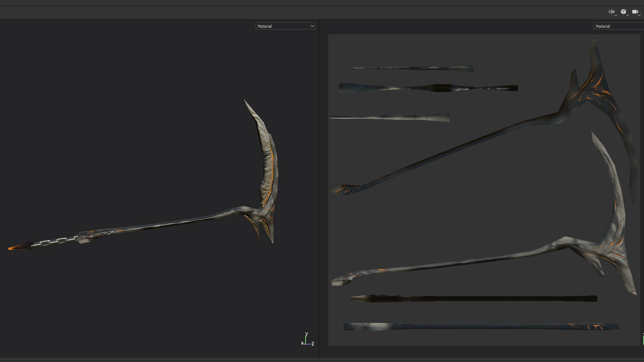The width and height of the screenshot is (644, 362).
Task: Select the long black bar UV island
Action: 473,298
